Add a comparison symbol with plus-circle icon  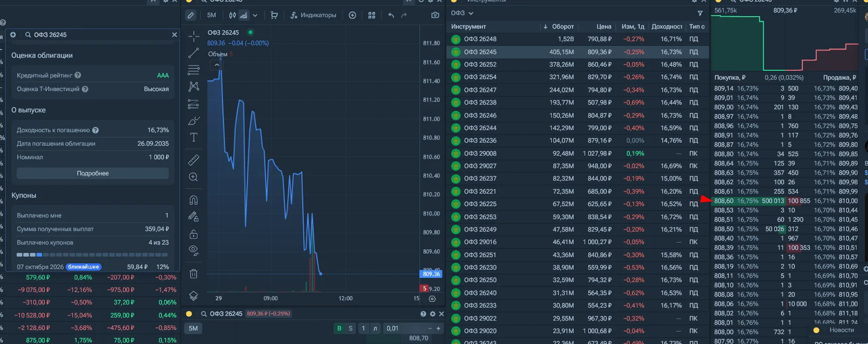coord(352,15)
